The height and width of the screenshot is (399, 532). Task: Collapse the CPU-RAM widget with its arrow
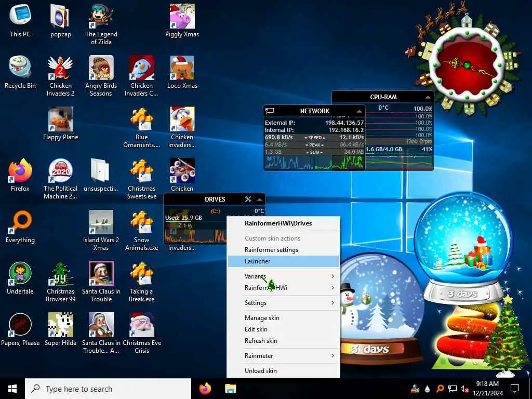(x=428, y=97)
